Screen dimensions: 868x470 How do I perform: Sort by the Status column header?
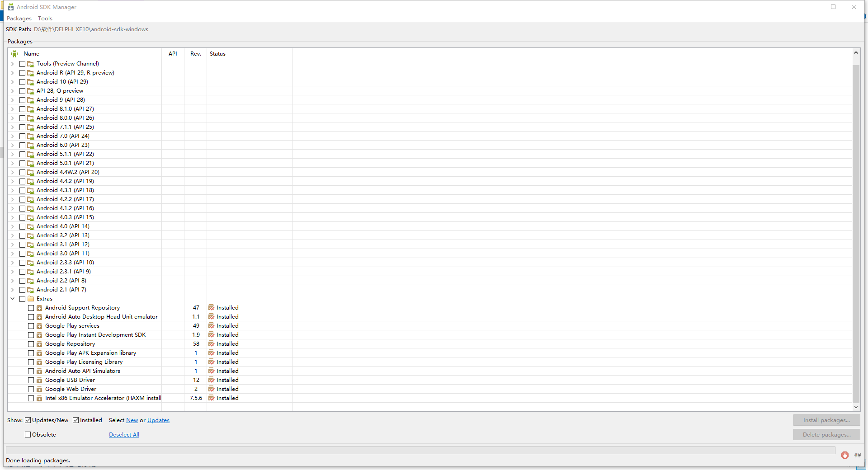tap(250, 54)
